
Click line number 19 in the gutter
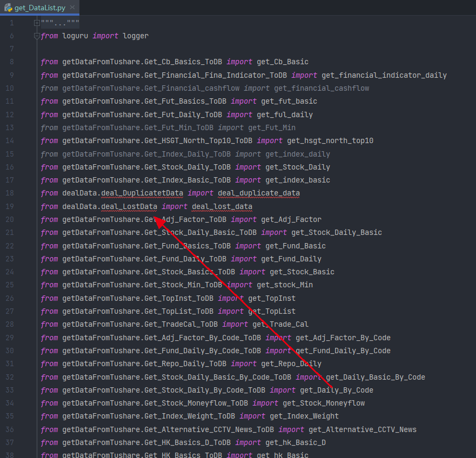[11, 206]
